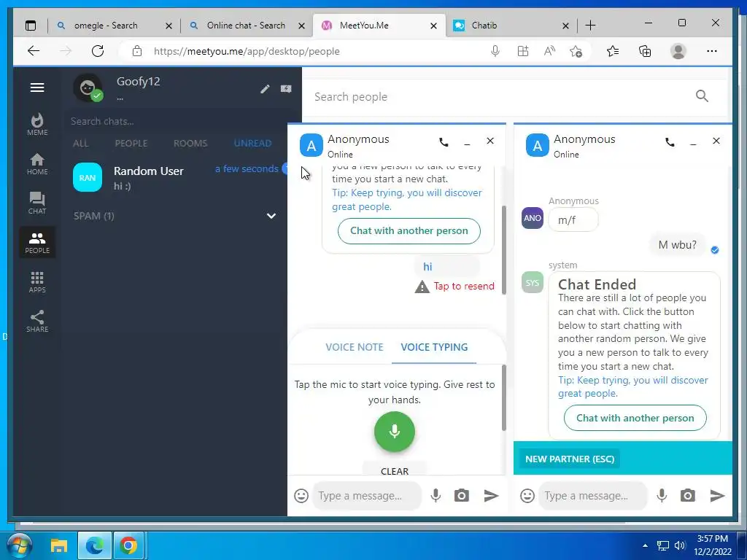Click Chat with another person in left chat
Screen dimensions: 747x560
[x=409, y=231]
